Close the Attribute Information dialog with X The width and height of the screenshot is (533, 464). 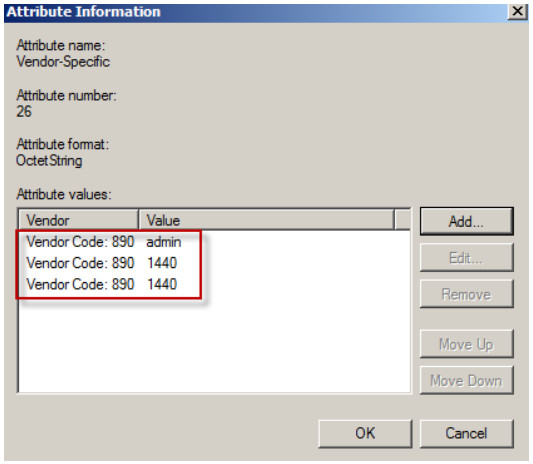point(517,11)
